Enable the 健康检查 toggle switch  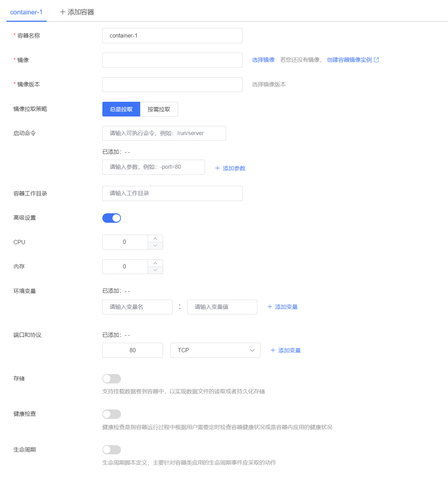tap(111, 414)
